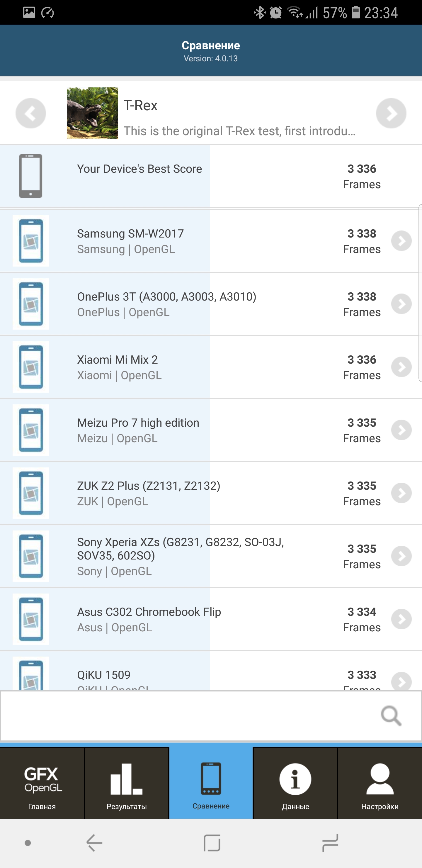Select the Asus C302 Chromebook Flip entry
The width and height of the screenshot is (422, 868).
coord(202,619)
